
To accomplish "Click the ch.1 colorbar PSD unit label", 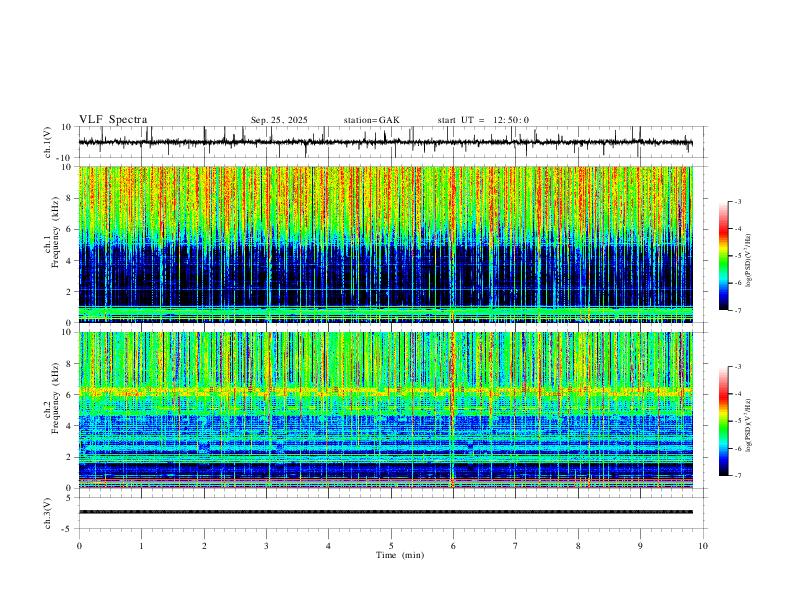I will pos(749,260).
